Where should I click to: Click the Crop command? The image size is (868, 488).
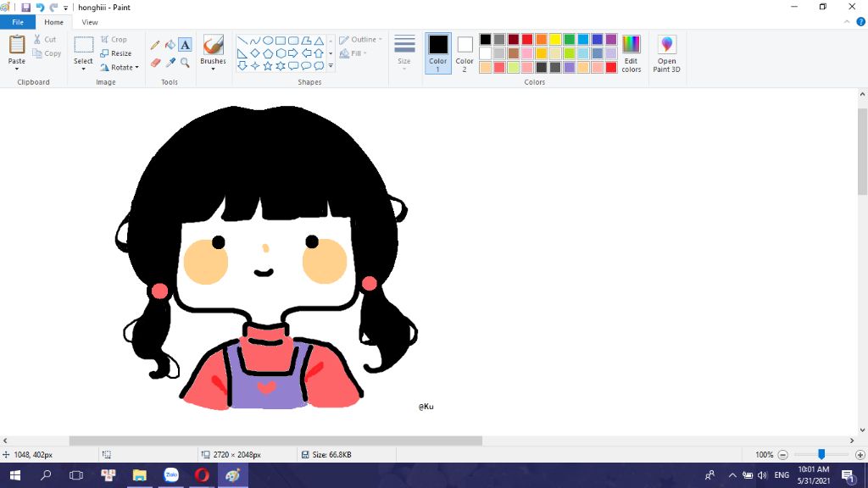[x=114, y=39]
